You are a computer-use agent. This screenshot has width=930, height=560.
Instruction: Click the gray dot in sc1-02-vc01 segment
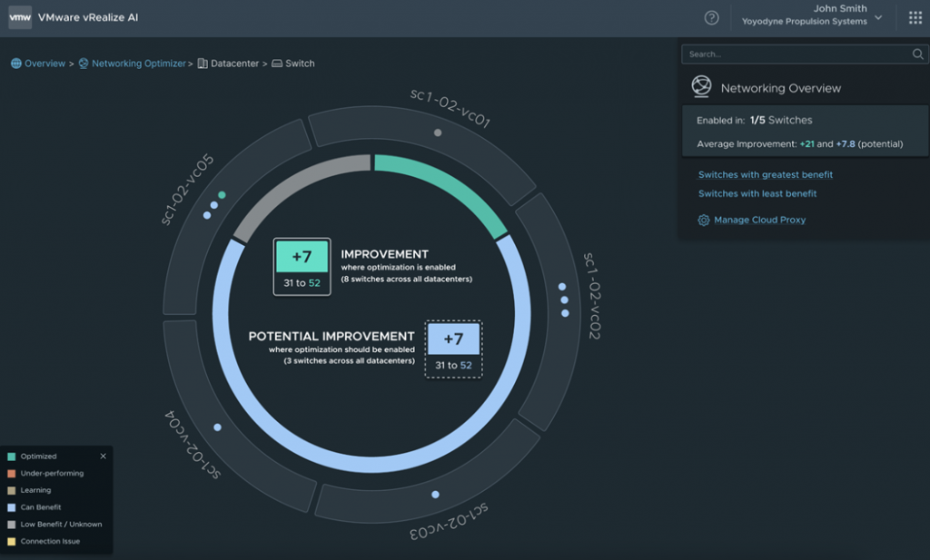438,133
